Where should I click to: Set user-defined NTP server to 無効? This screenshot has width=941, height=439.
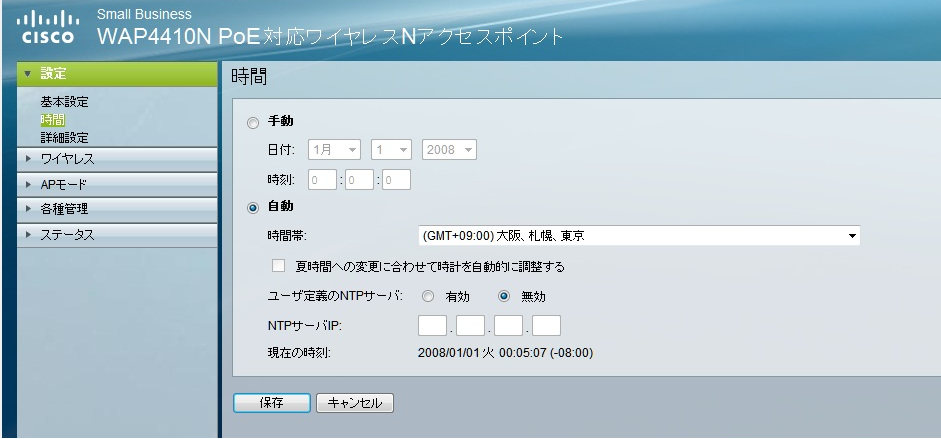pyautogui.click(x=504, y=296)
